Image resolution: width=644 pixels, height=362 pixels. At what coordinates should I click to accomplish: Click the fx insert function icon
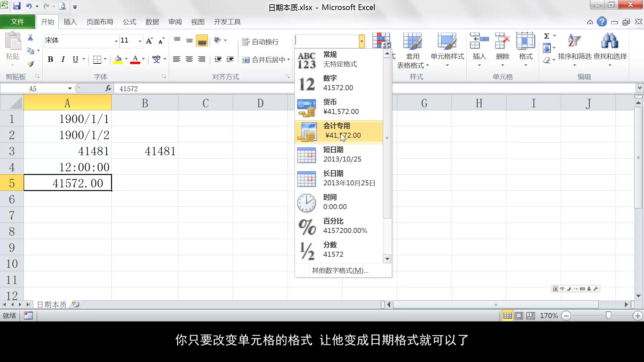click(108, 88)
